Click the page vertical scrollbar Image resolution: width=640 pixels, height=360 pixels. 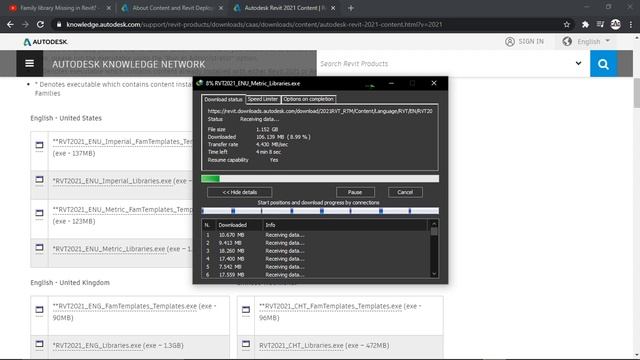pos(636,94)
